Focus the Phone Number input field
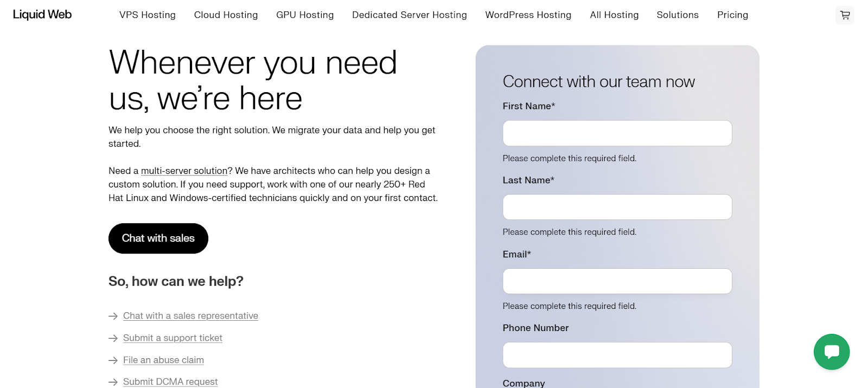 click(x=617, y=355)
